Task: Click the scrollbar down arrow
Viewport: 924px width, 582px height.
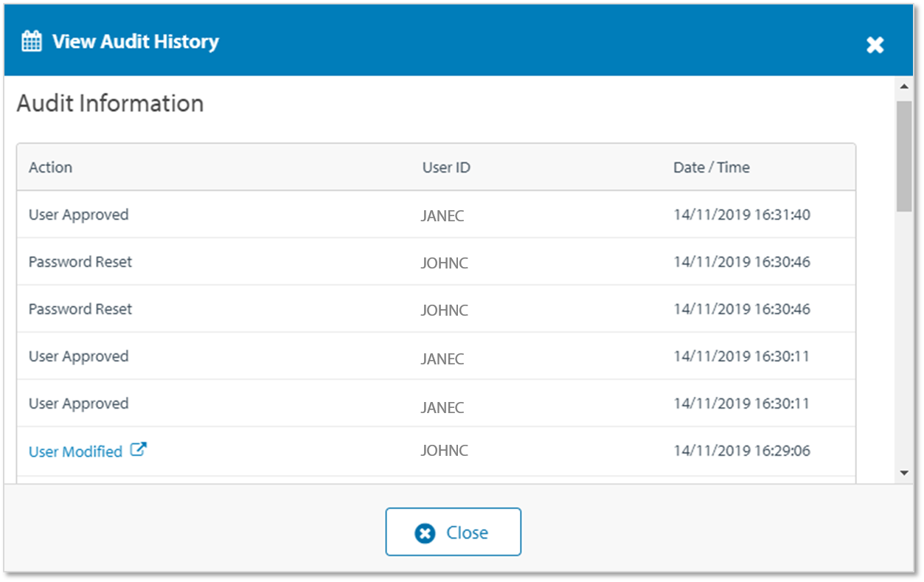Action: [904, 473]
